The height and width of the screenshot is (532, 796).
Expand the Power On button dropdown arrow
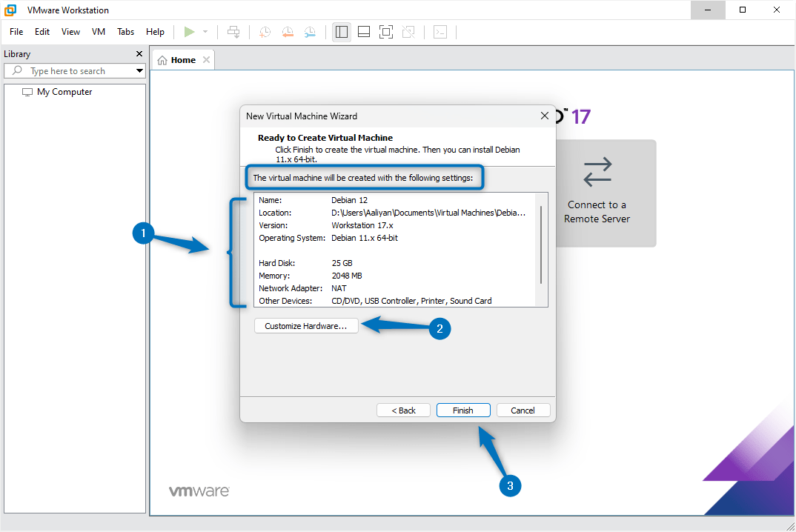coord(205,31)
